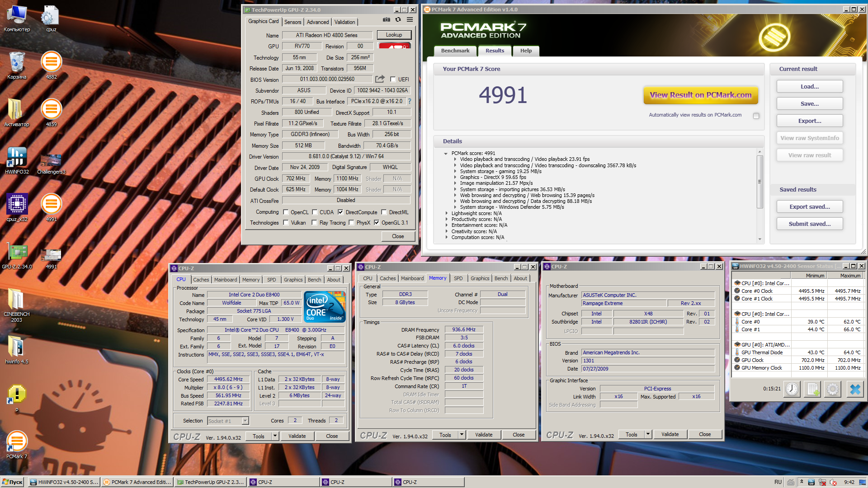The image size is (868, 488).
Task: Launch HWiNFO32 from the desktop
Action: 17,161
